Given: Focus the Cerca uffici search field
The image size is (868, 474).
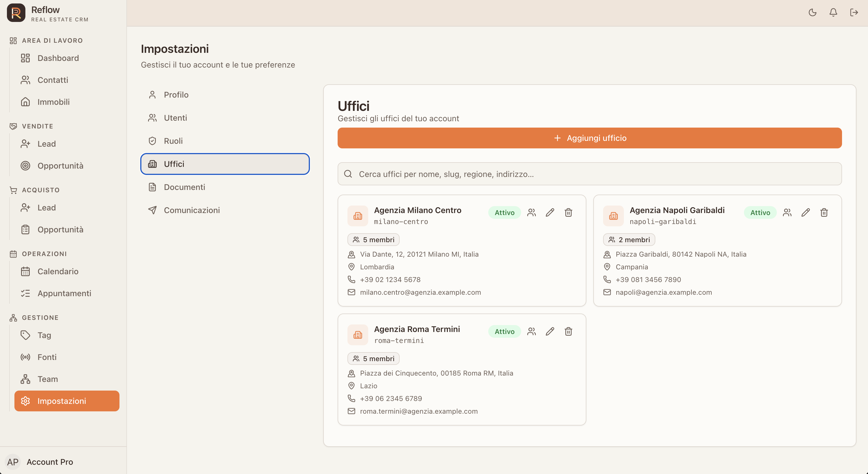Looking at the screenshot, I should pyautogui.click(x=590, y=174).
